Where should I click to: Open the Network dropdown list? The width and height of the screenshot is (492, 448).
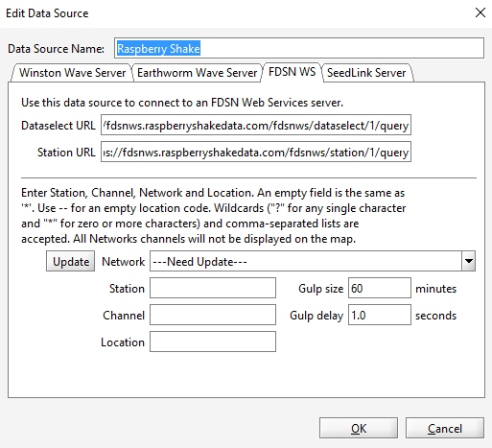[x=469, y=261]
